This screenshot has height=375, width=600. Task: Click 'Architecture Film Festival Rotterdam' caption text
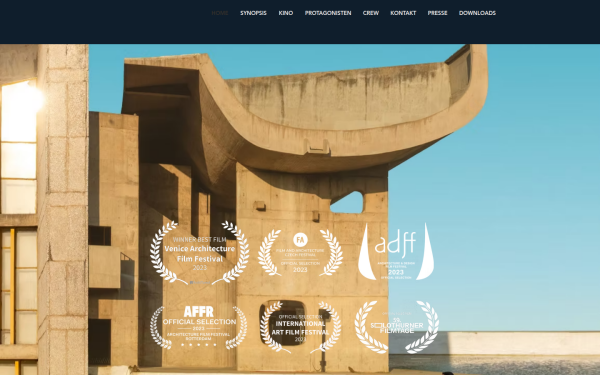click(199, 336)
